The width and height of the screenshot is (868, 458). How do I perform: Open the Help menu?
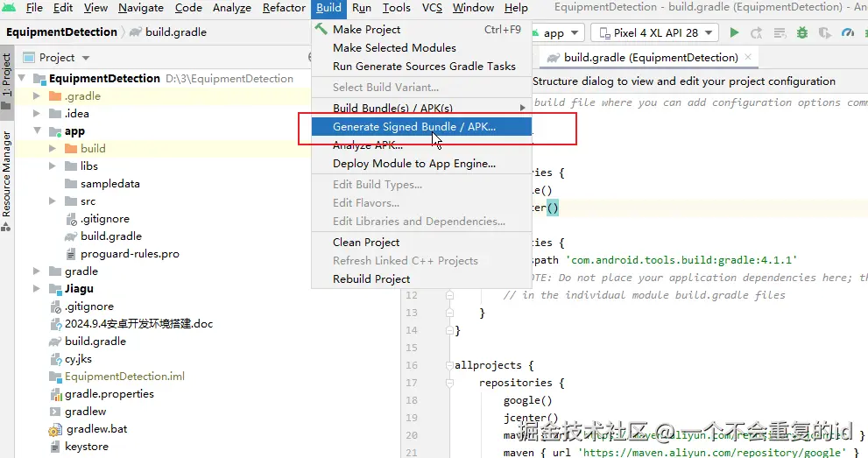[516, 8]
